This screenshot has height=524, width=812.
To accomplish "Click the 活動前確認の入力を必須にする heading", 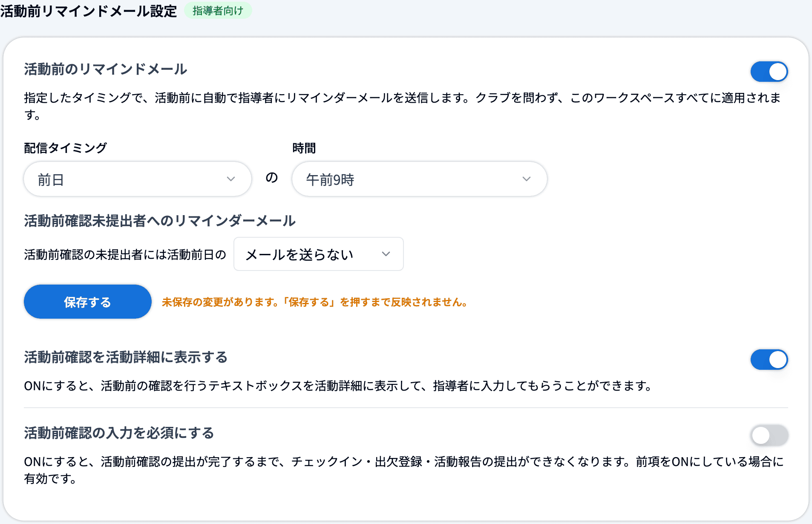I will [119, 433].
